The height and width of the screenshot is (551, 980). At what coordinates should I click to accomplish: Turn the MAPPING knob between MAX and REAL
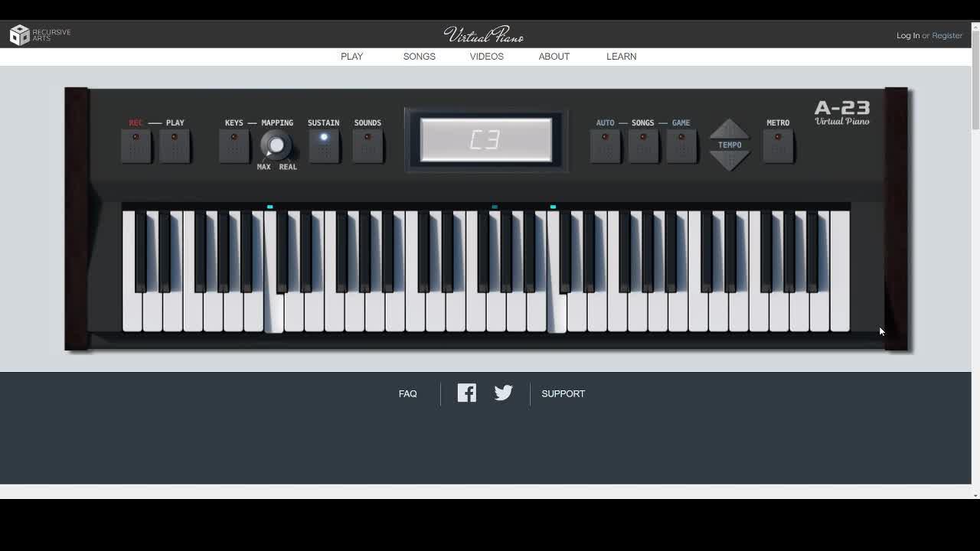[x=276, y=145]
